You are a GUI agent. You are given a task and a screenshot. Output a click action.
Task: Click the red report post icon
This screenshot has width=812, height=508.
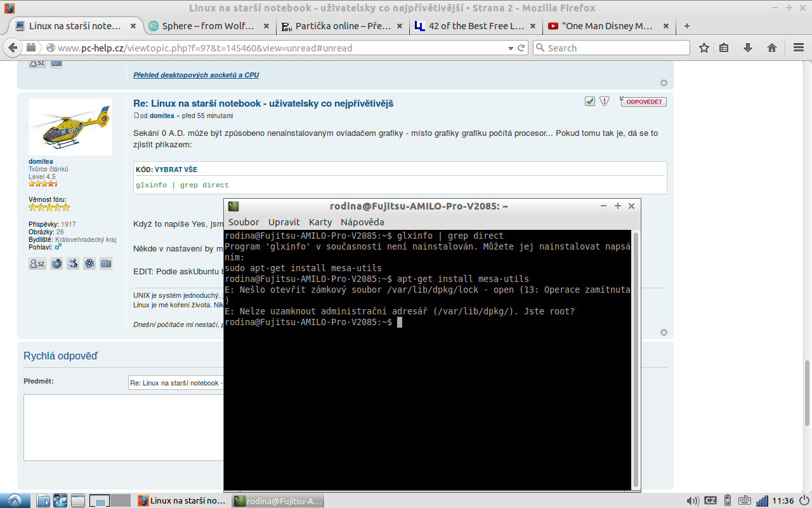pos(604,102)
